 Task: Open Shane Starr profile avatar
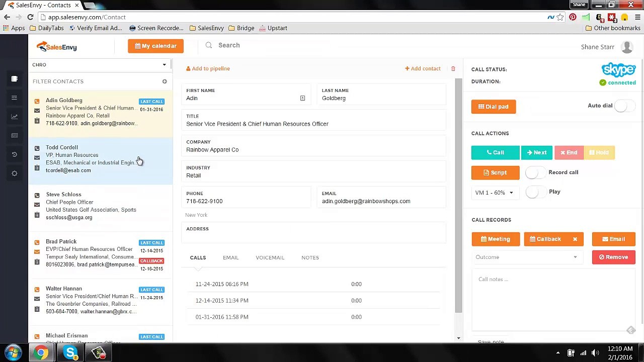(627, 47)
